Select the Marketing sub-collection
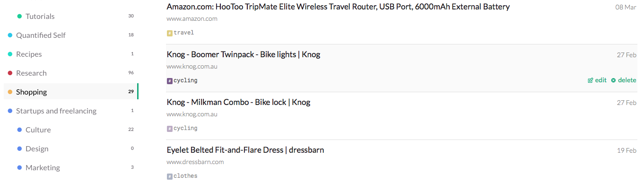Screen dimensions: 644x183 [71, 167]
